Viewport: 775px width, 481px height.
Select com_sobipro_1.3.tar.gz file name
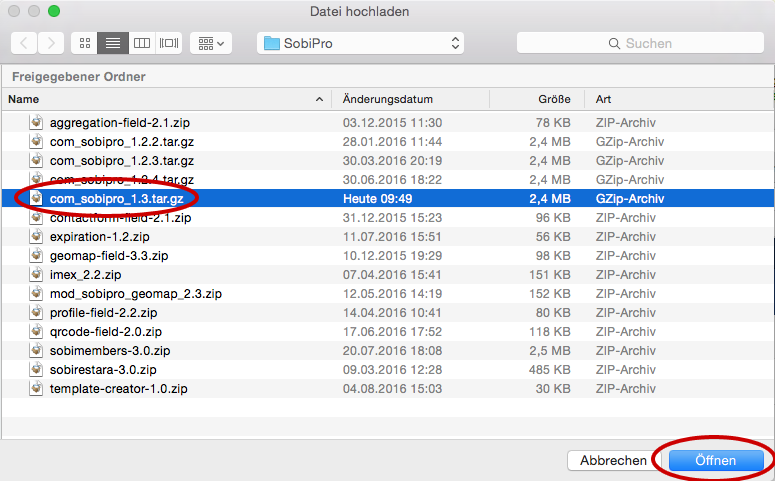click(x=117, y=199)
